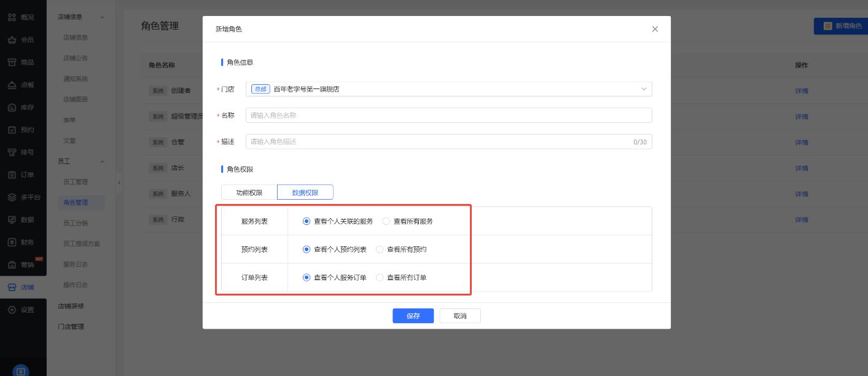Collapse the 店铺信息 menu group
868x376 pixels.
[102, 17]
